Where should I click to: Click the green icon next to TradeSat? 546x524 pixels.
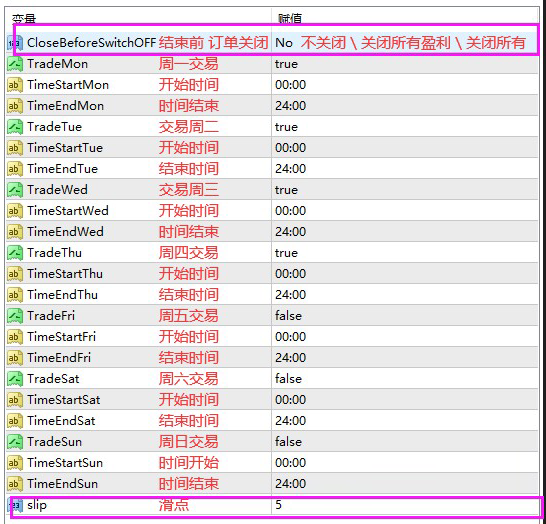15,379
